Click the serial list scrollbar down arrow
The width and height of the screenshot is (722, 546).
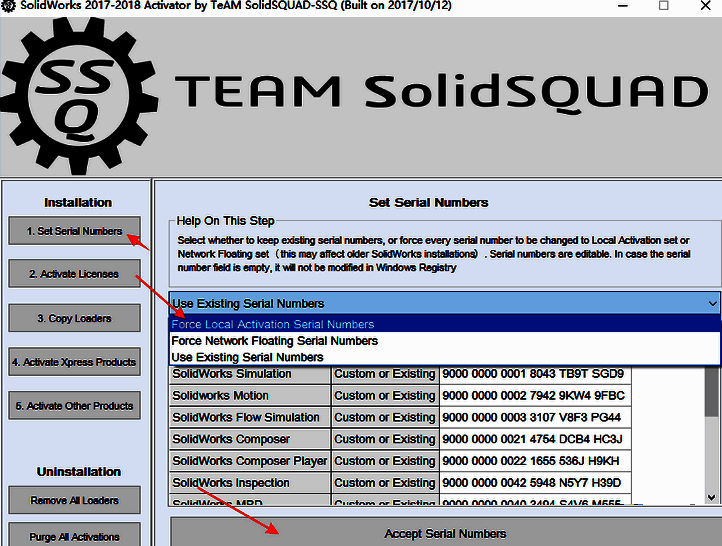[x=712, y=496]
